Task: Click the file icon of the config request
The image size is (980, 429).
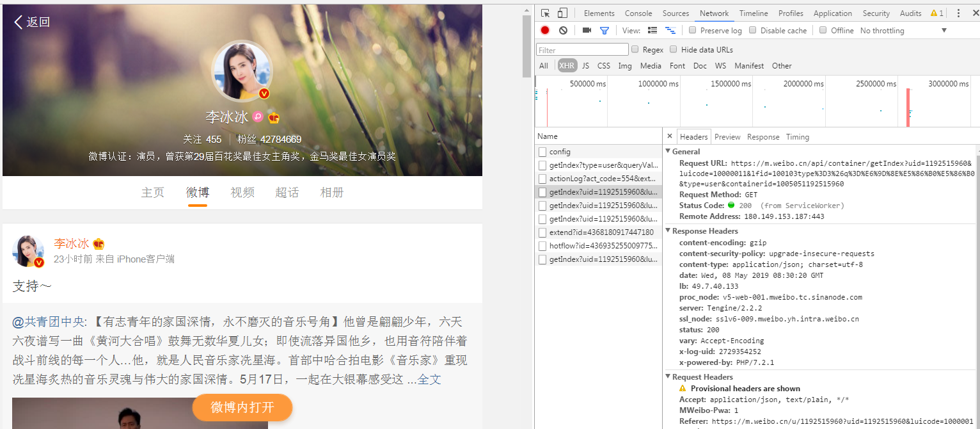Action: click(x=542, y=152)
